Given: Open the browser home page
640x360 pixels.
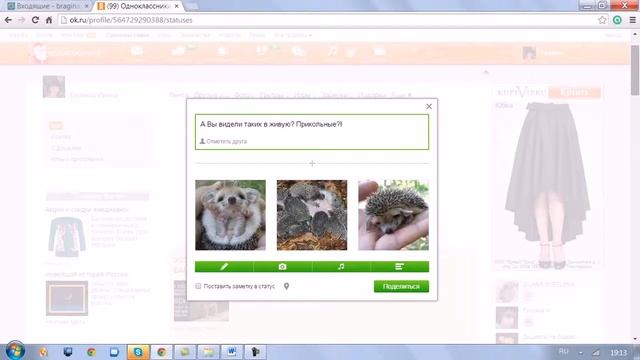Looking at the screenshot, I should [x=49, y=20].
